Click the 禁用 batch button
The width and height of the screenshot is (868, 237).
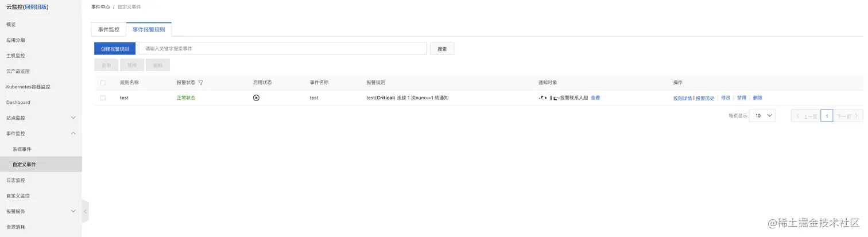(x=132, y=65)
